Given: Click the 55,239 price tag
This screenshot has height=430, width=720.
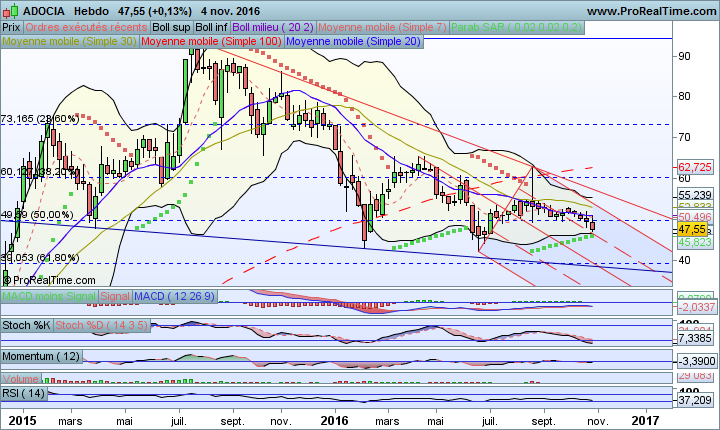Looking at the screenshot, I should point(695,195).
